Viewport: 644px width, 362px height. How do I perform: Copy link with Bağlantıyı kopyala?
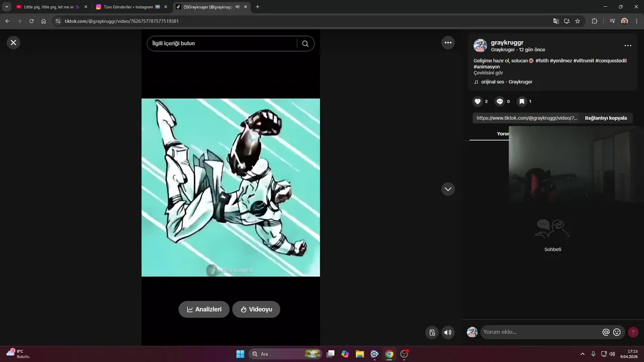[606, 118]
